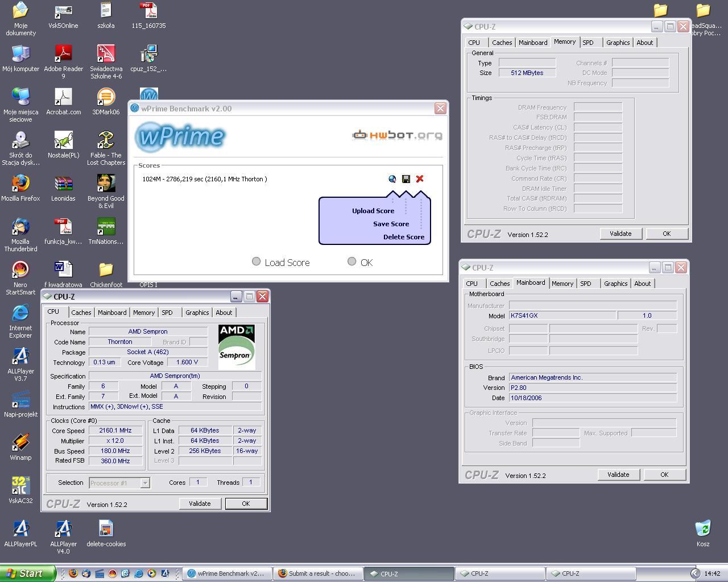
Task: Click the Windows Start button
Action: 28,573
